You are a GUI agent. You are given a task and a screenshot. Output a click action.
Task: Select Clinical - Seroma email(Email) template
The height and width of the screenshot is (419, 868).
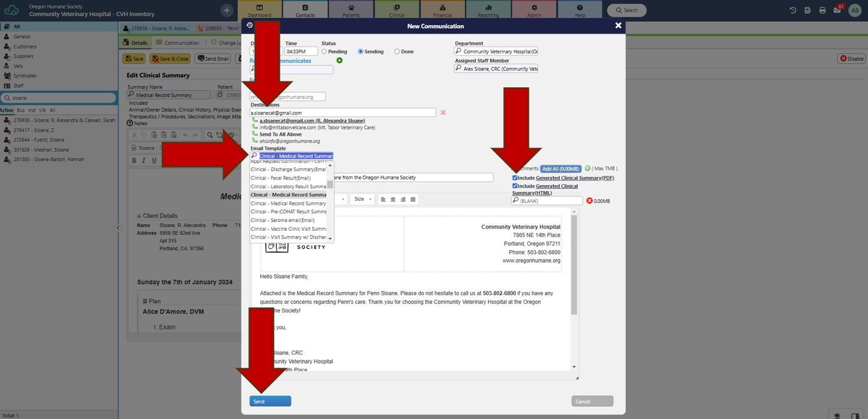[x=283, y=220]
